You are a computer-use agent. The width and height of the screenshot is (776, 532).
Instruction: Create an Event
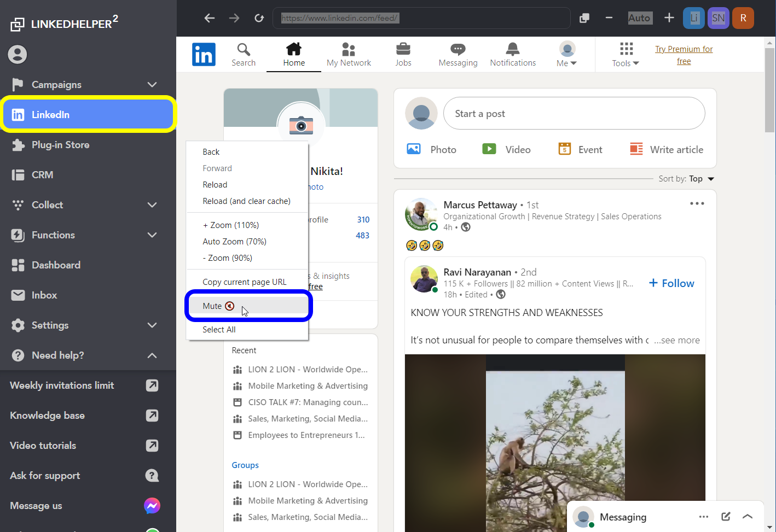[580, 149]
